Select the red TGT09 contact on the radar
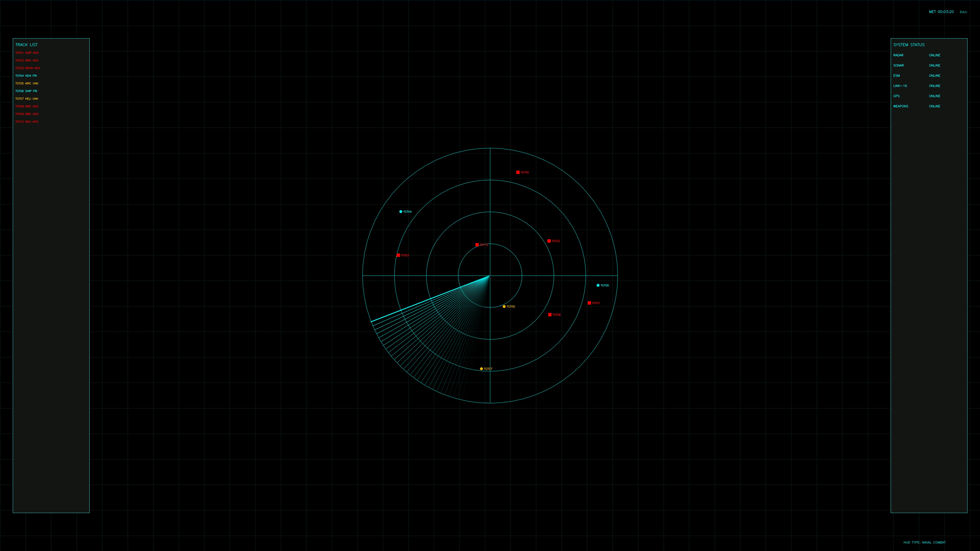Image resolution: width=980 pixels, height=551 pixels. coord(517,172)
